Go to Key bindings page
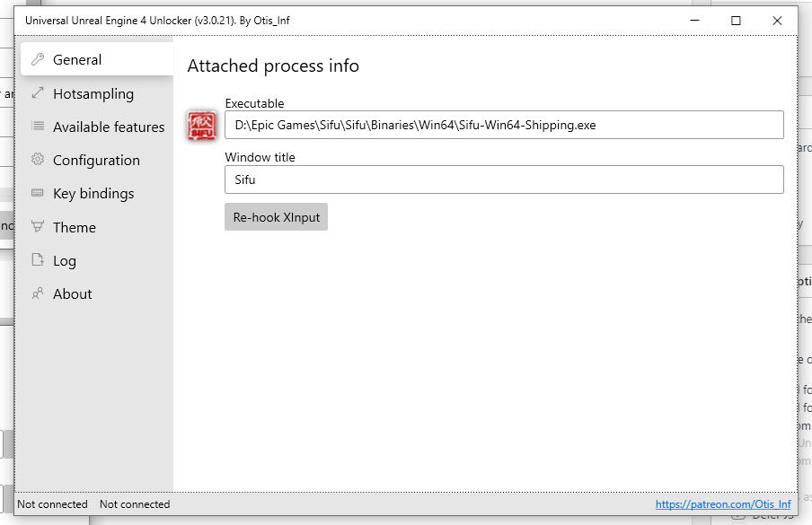This screenshot has width=812, height=525. point(93,194)
